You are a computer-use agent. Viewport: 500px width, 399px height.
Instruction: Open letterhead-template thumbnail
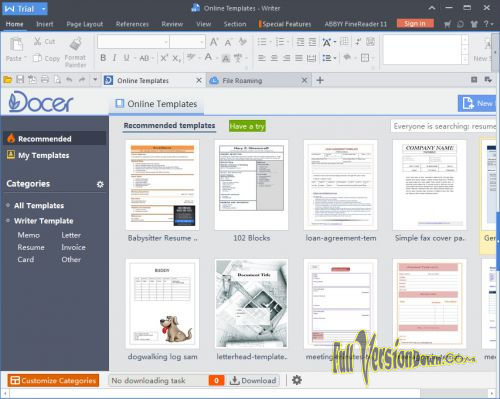[251, 303]
